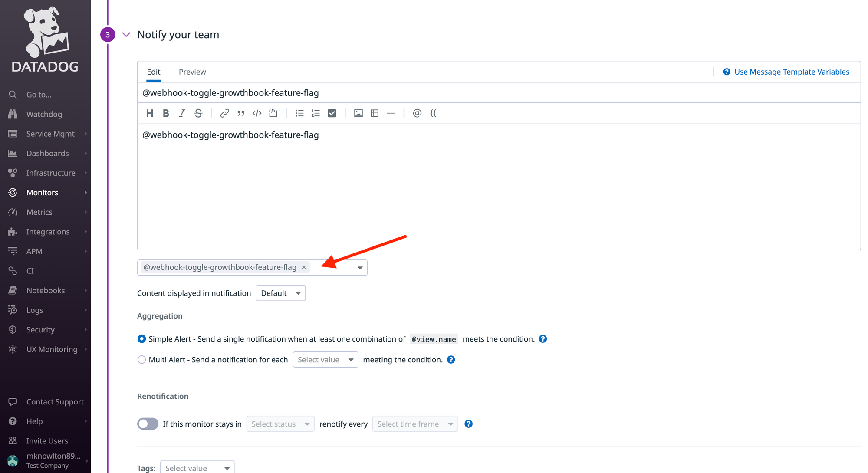Open the Infrastructure menu
Image resolution: width=868 pixels, height=473 pixels.
(46, 173)
